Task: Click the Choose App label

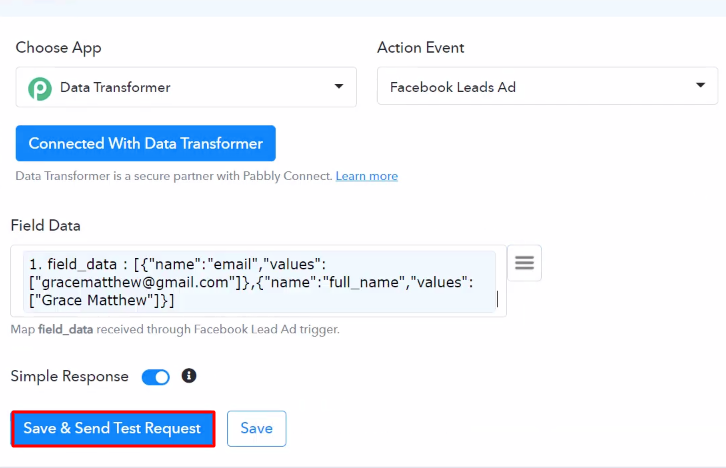Action: [x=58, y=48]
